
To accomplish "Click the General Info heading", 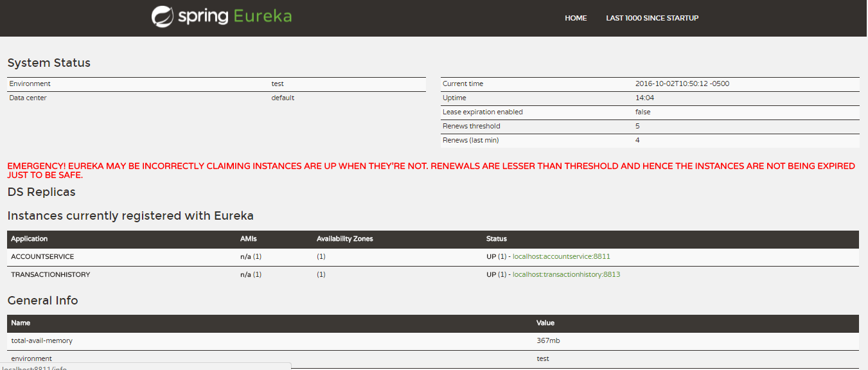I will [42, 301].
